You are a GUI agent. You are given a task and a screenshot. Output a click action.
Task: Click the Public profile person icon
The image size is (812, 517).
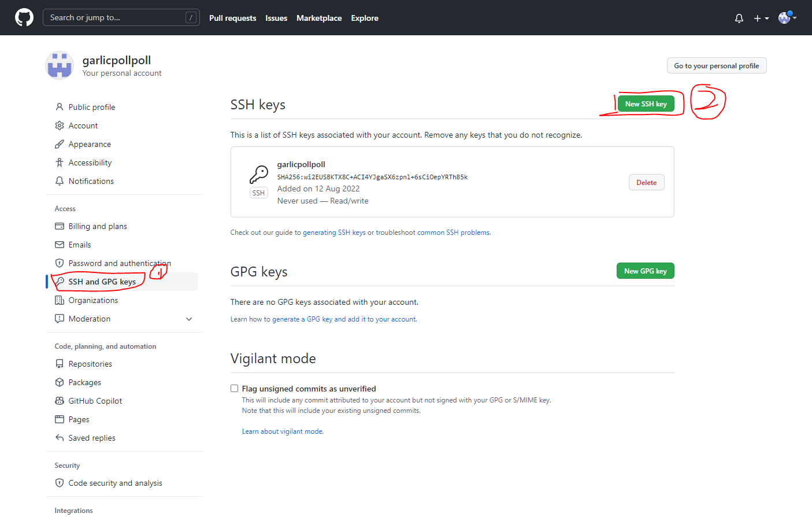coord(60,107)
